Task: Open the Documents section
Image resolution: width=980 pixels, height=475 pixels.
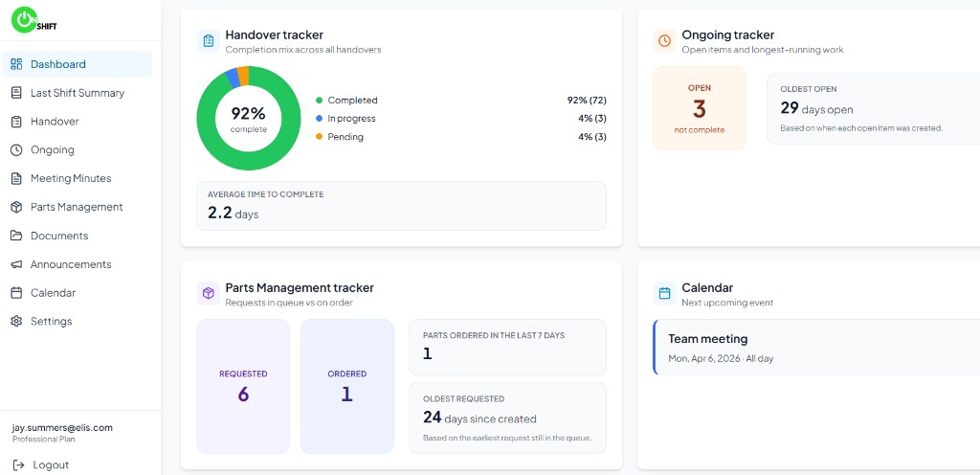Action: tap(77, 236)
